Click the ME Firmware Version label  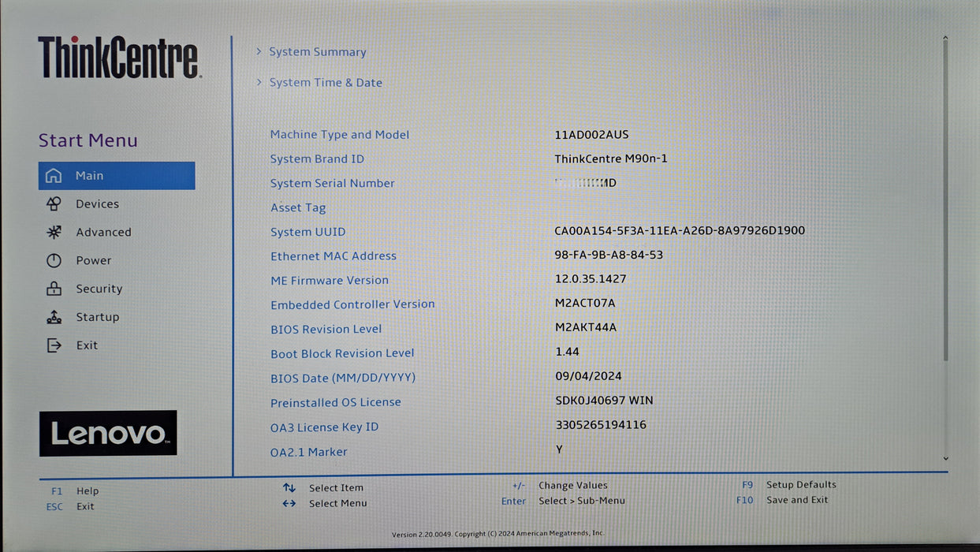tap(330, 281)
